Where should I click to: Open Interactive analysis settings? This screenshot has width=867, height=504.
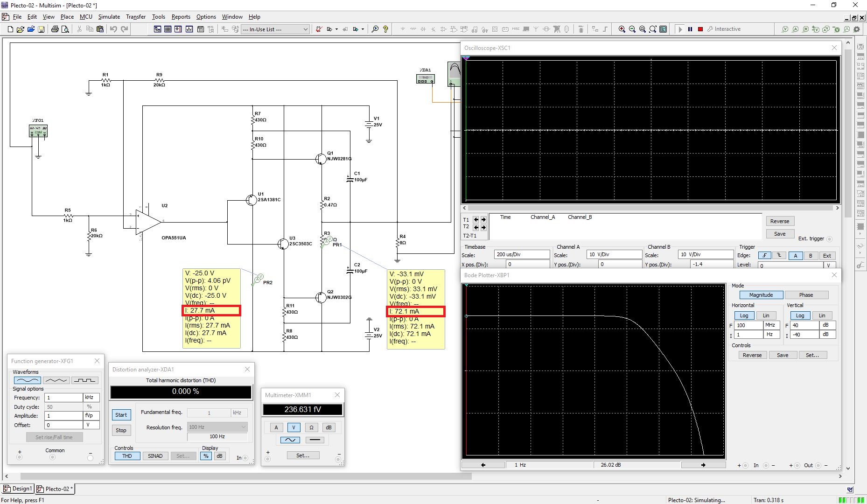pyautogui.click(x=724, y=29)
